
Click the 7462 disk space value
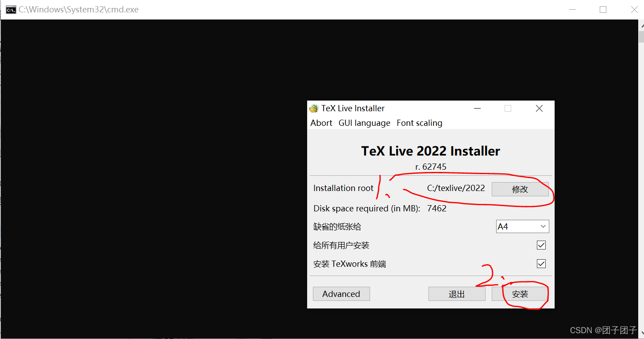click(437, 208)
